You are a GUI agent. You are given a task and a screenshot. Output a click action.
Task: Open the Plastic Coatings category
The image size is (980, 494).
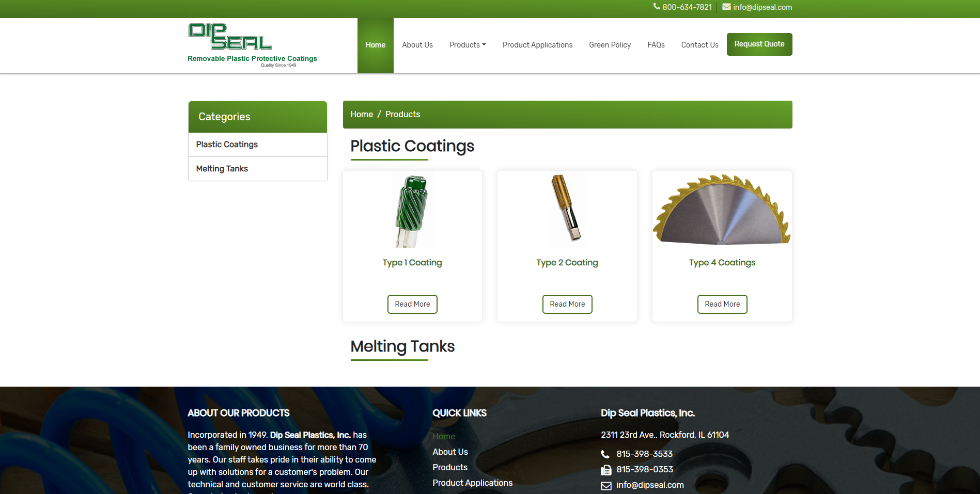coord(226,145)
